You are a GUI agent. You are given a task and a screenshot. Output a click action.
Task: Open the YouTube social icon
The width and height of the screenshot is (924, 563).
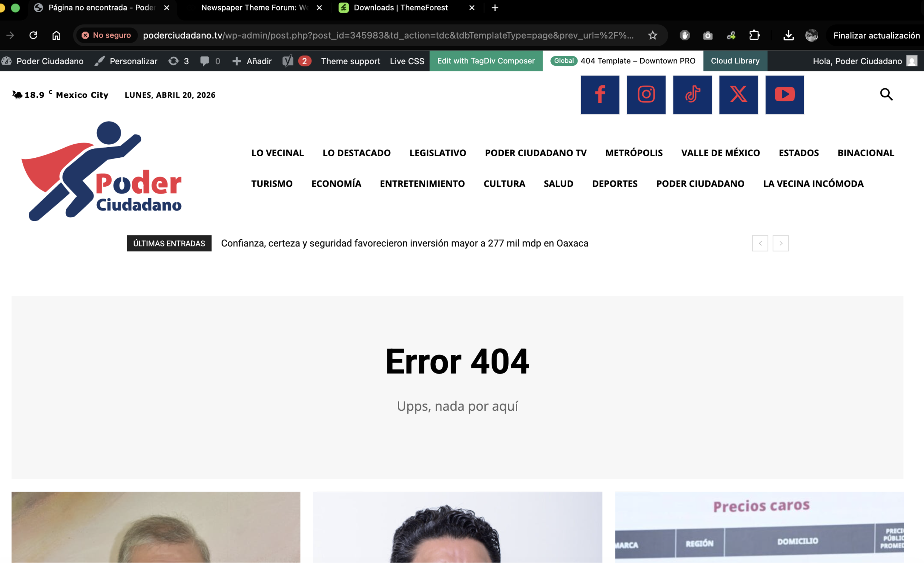785,95
